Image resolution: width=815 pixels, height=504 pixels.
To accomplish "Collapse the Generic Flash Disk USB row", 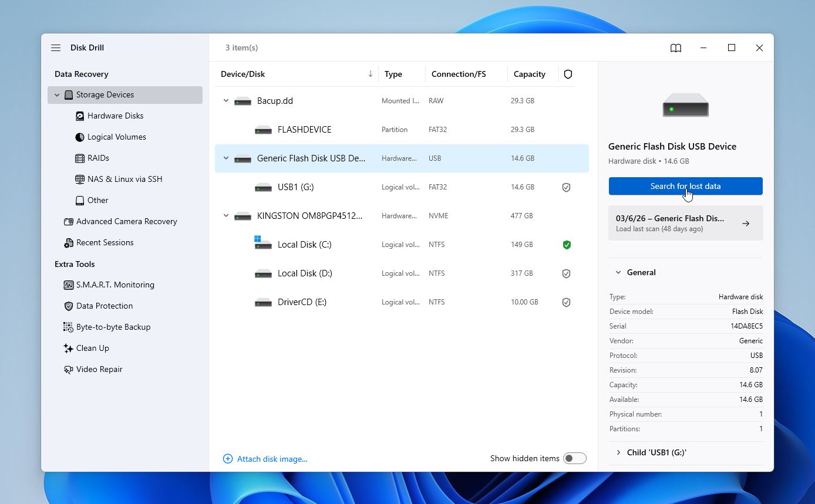I will pyautogui.click(x=226, y=158).
